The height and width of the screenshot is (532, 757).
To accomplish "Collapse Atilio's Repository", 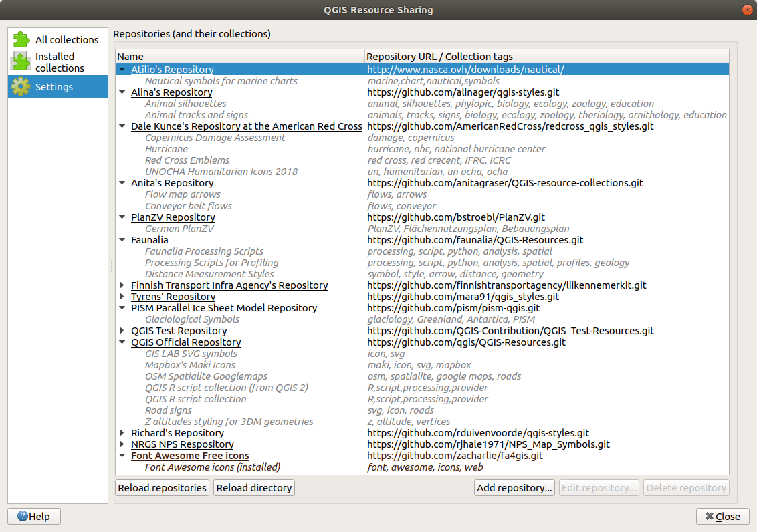I will tap(122, 69).
